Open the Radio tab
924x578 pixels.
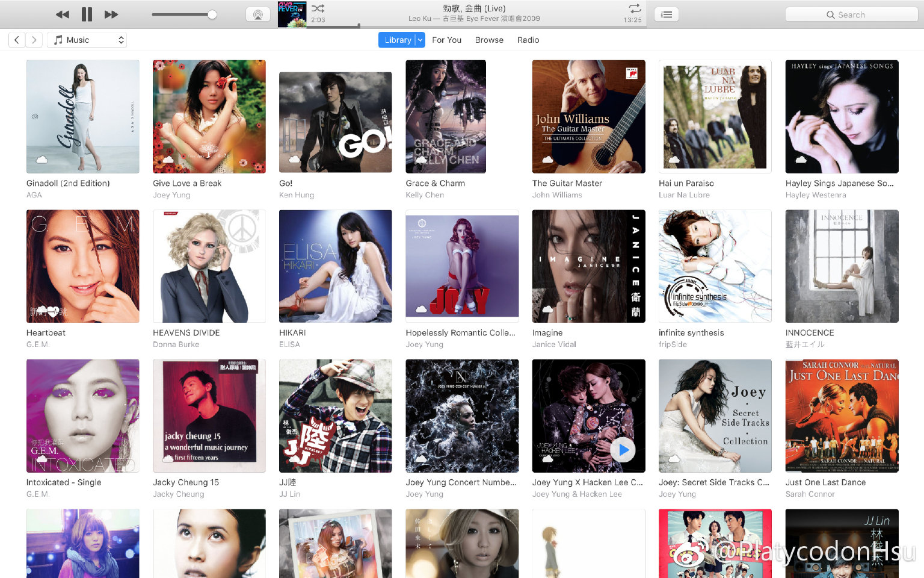(528, 40)
